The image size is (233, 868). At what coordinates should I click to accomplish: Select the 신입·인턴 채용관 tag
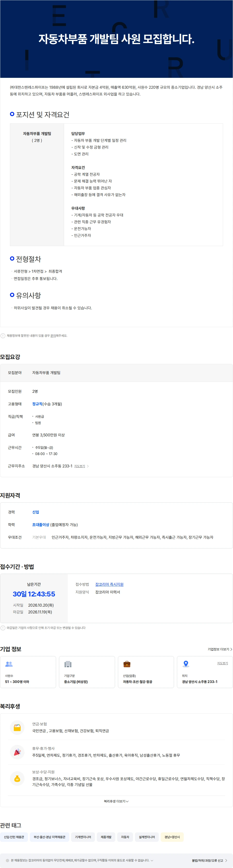(x=14, y=837)
